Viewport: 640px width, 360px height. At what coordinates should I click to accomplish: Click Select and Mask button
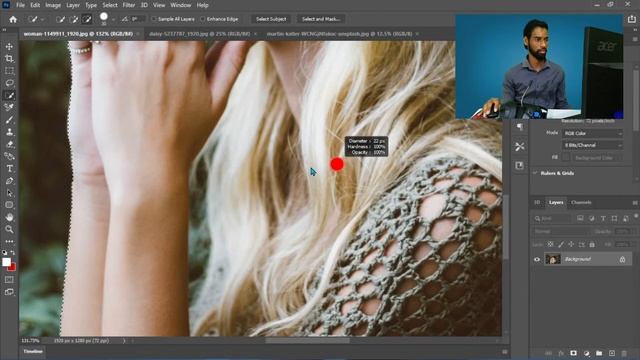coord(321,19)
